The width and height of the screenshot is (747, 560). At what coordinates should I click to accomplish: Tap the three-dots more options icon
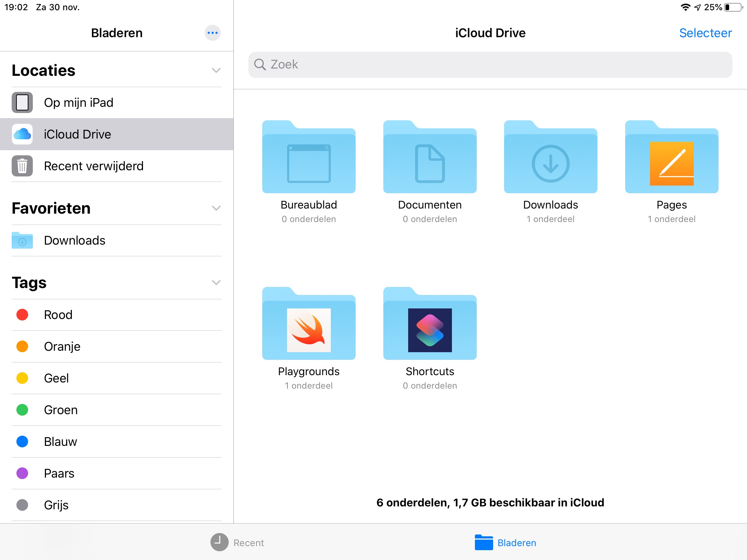pos(212,33)
